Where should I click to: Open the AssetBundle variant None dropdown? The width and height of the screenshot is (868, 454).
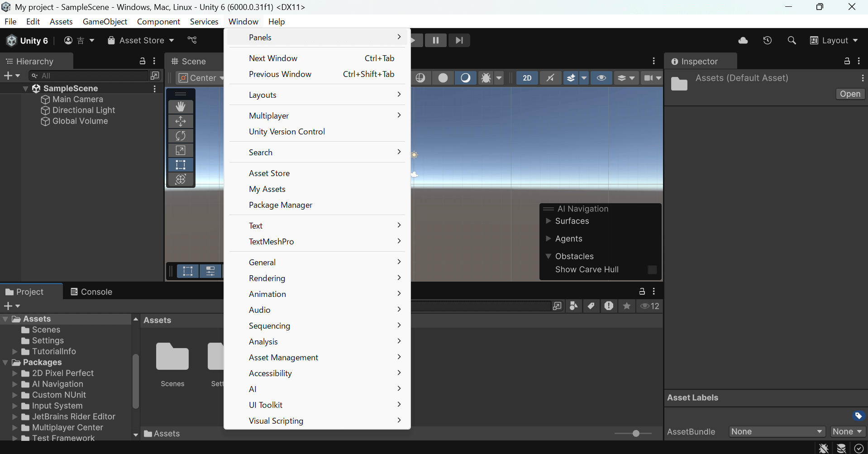(848, 432)
